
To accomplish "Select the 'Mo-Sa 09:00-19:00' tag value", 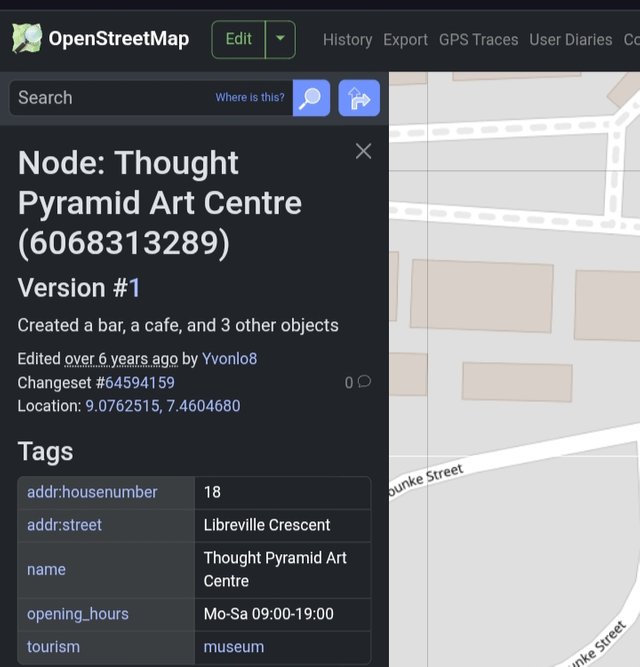I will [x=268, y=614].
